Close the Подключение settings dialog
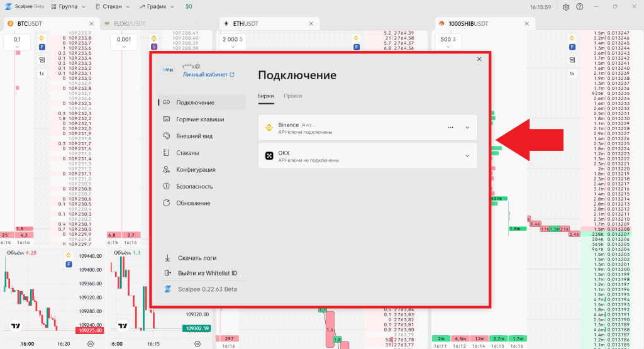Screen dimensions: 644x349 [479, 59]
